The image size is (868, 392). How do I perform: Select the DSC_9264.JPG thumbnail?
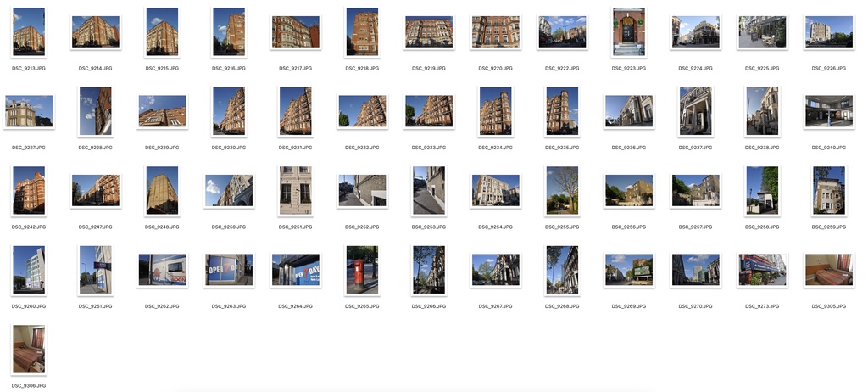[x=296, y=270]
